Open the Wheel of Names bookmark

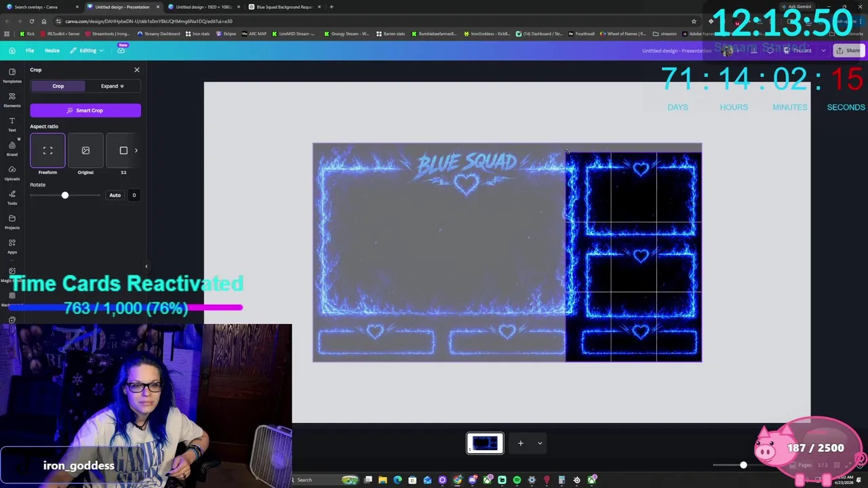coord(623,34)
